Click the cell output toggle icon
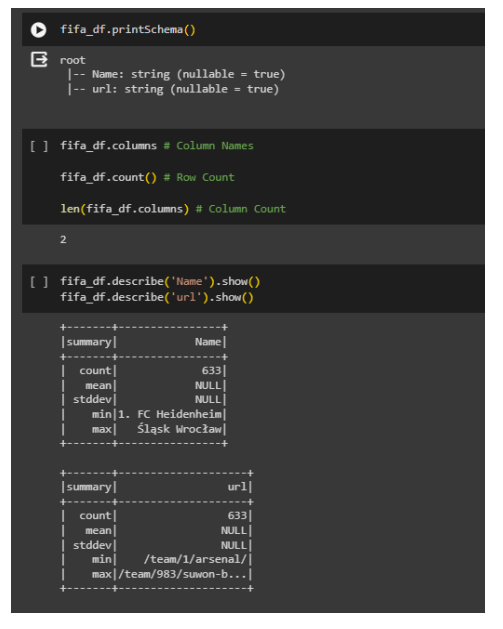The height and width of the screenshot is (629, 503). click(x=39, y=59)
